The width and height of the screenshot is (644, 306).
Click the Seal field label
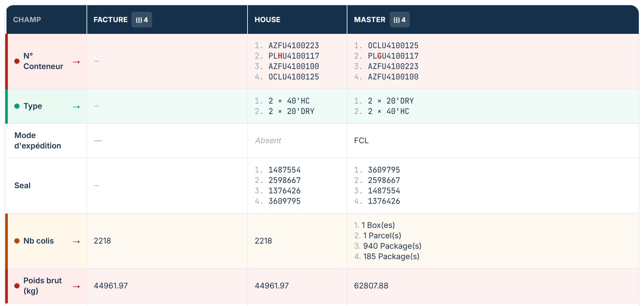point(22,186)
